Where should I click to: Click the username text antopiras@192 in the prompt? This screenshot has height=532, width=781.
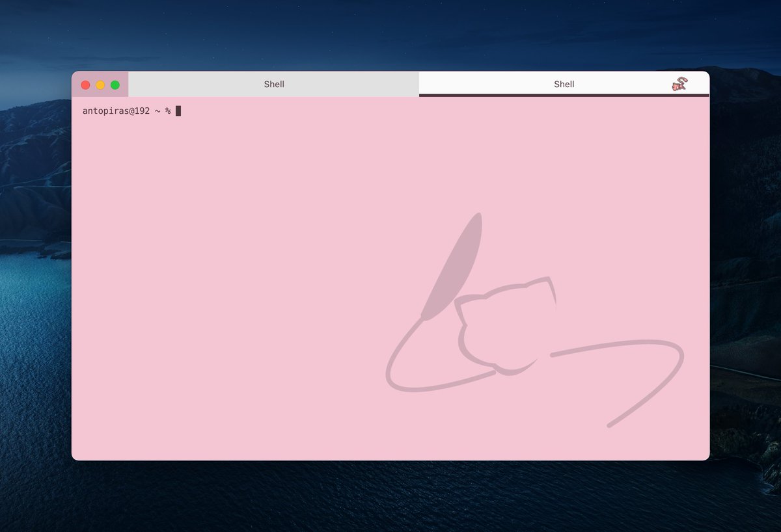click(115, 111)
